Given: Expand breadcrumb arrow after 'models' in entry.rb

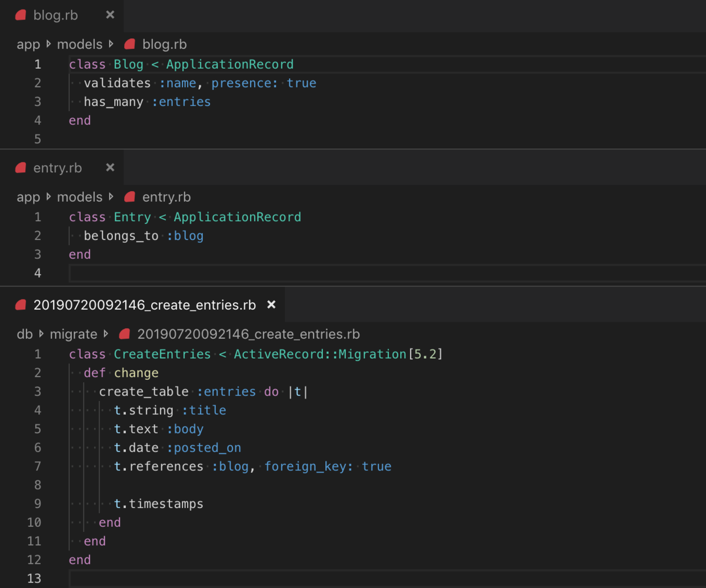Looking at the screenshot, I should [x=111, y=197].
